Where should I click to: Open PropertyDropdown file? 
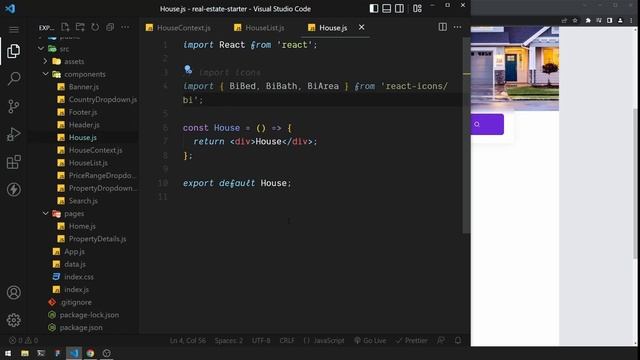coord(102,188)
